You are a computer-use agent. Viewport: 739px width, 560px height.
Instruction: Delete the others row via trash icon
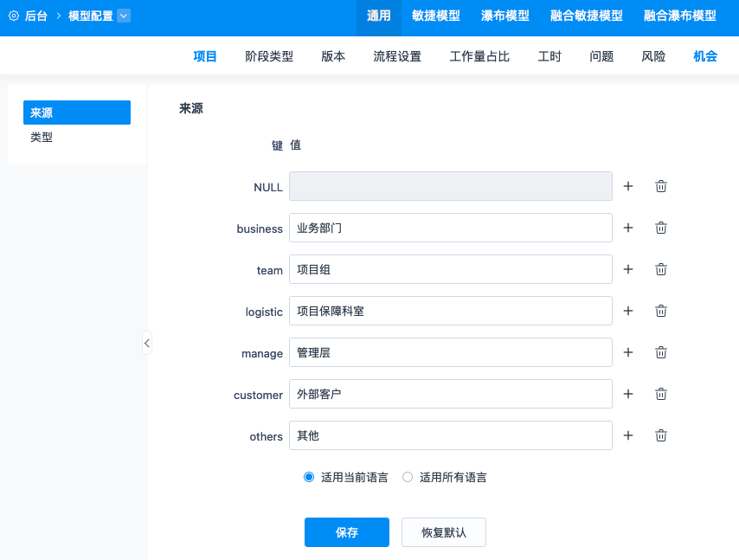click(661, 435)
